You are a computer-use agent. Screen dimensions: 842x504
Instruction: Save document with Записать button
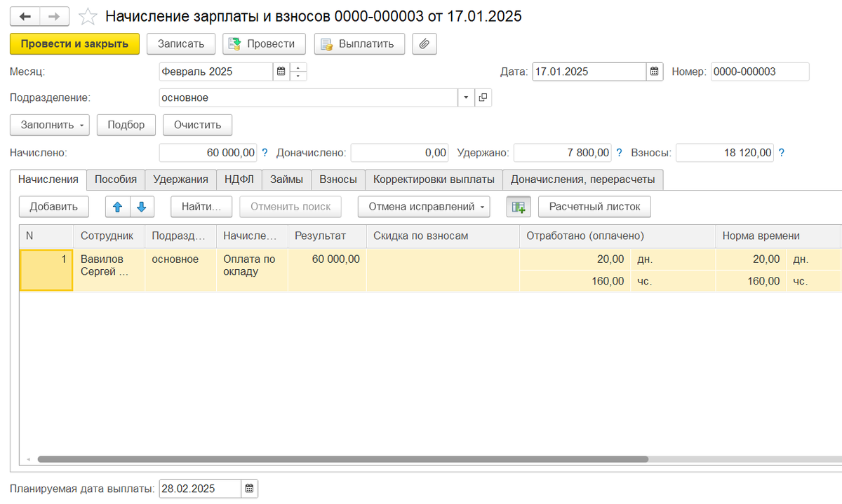pyautogui.click(x=181, y=43)
